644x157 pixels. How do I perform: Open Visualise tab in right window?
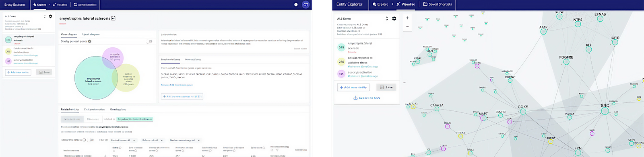pyautogui.click(x=406, y=4)
